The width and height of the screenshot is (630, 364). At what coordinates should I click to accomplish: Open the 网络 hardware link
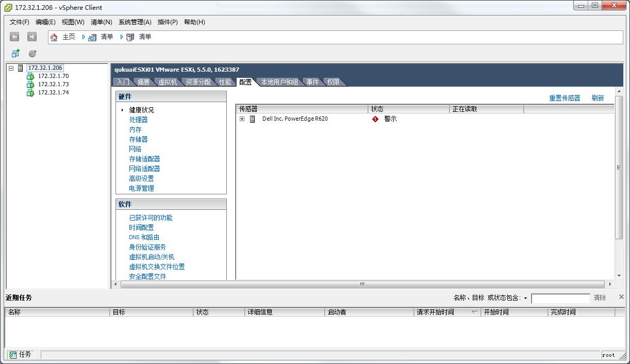pos(135,149)
